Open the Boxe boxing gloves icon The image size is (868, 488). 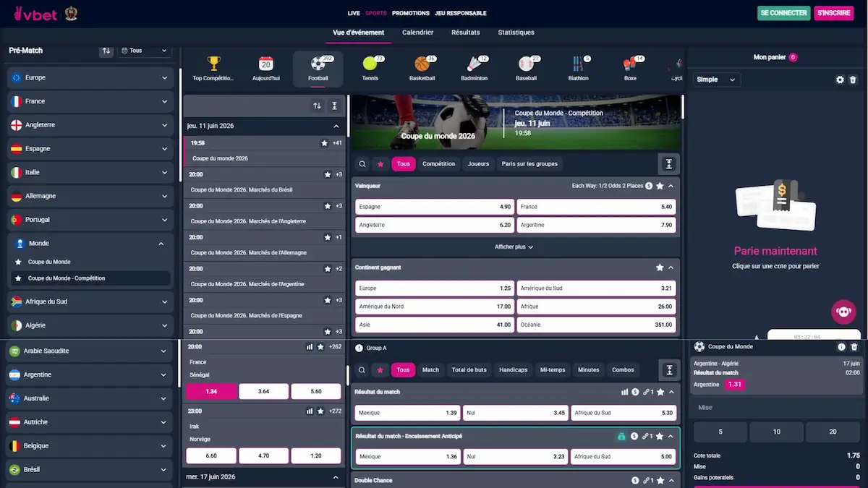(x=630, y=64)
